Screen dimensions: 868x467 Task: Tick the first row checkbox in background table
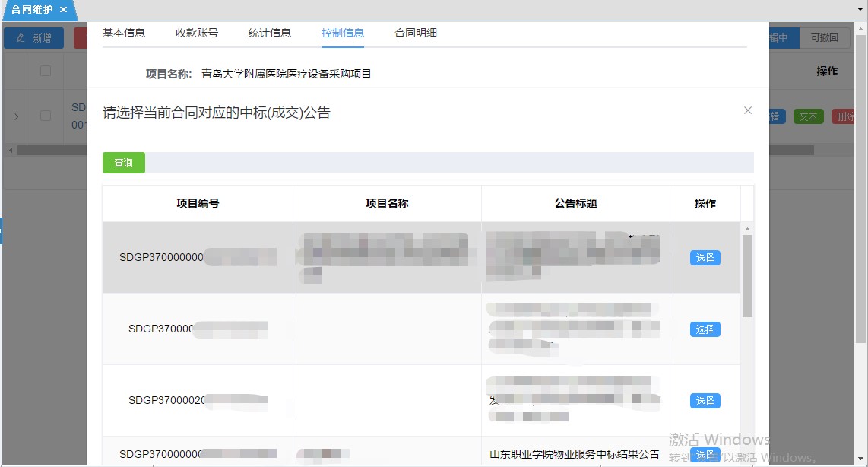tap(46, 116)
